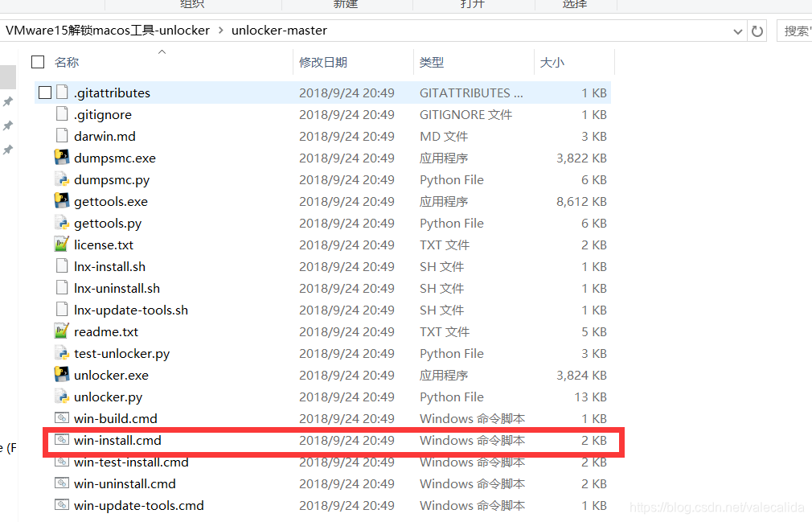This screenshot has height=522, width=812.
Task: Select the lnx-install.sh file name
Action: click(x=110, y=266)
